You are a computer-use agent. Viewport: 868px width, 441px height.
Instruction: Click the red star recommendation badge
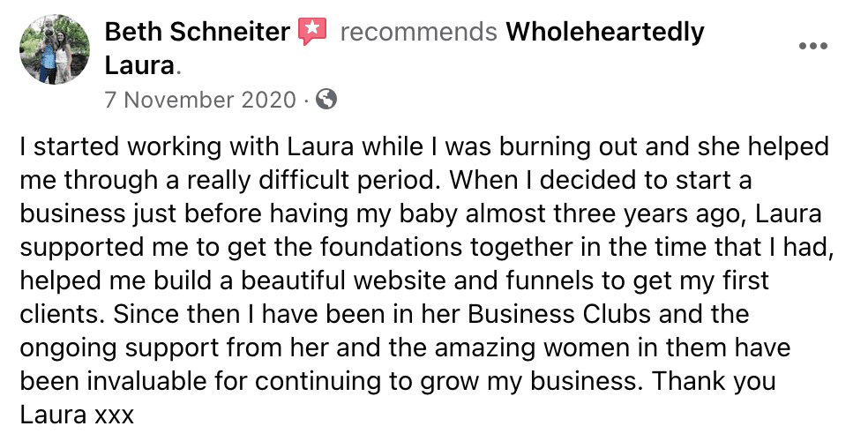pyautogui.click(x=313, y=31)
